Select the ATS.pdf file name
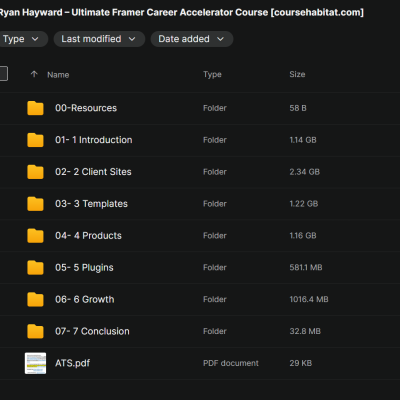The height and width of the screenshot is (400, 400). pos(72,363)
